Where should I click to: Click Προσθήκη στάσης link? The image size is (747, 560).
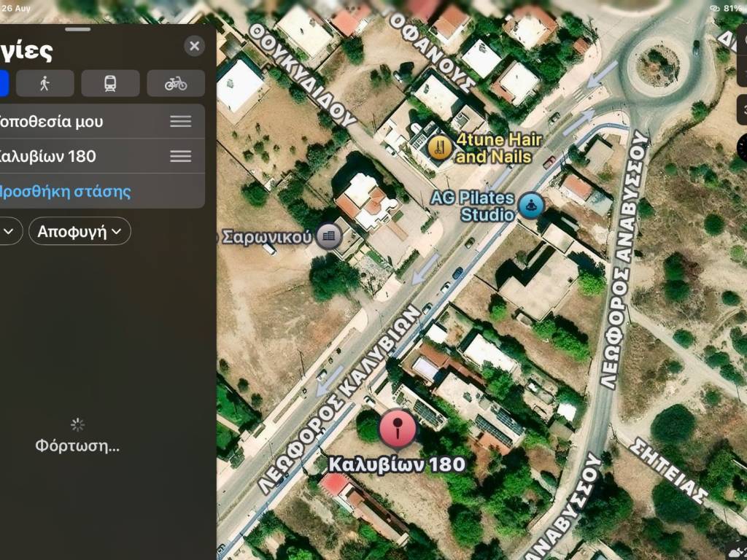[63, 192]
